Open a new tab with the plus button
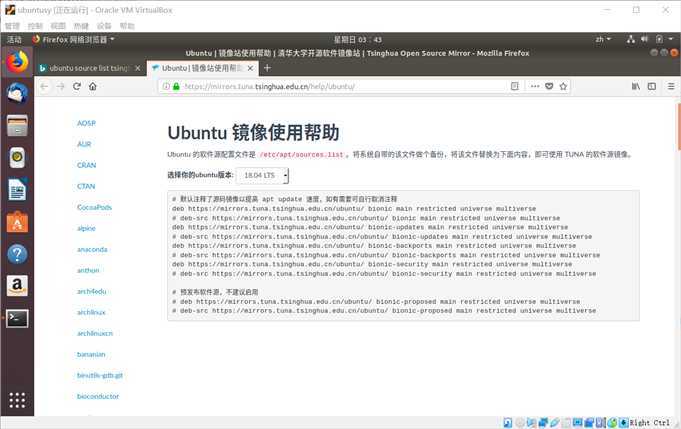Viewport: 681px width, 429px height. pyautogui.click(x=267, y=68)
